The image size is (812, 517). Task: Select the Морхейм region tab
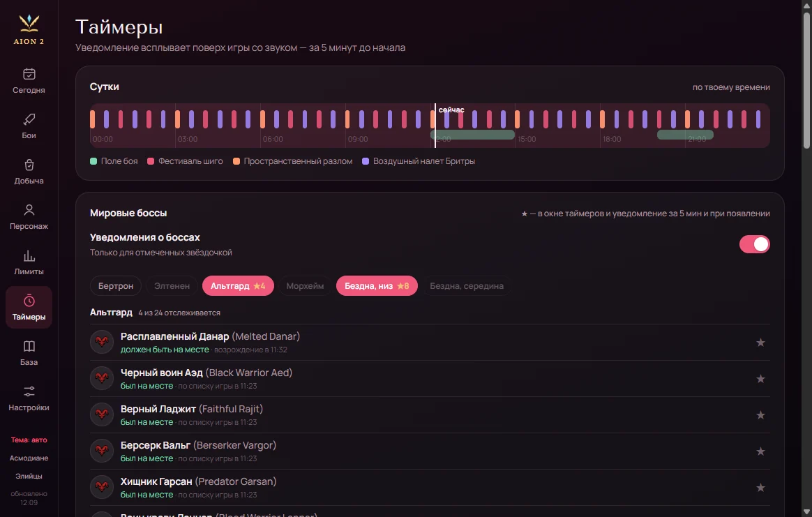(305, 286)
